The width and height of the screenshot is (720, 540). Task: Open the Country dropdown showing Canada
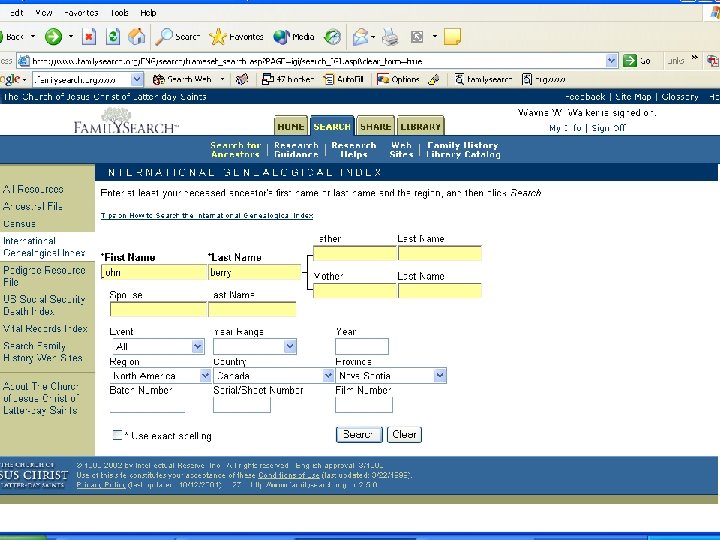328,376
